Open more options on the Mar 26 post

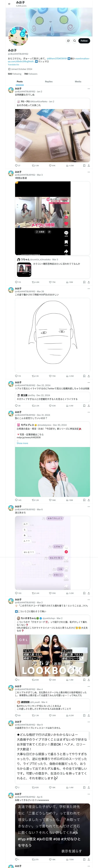pyautogui.click(x=89, y=288)
